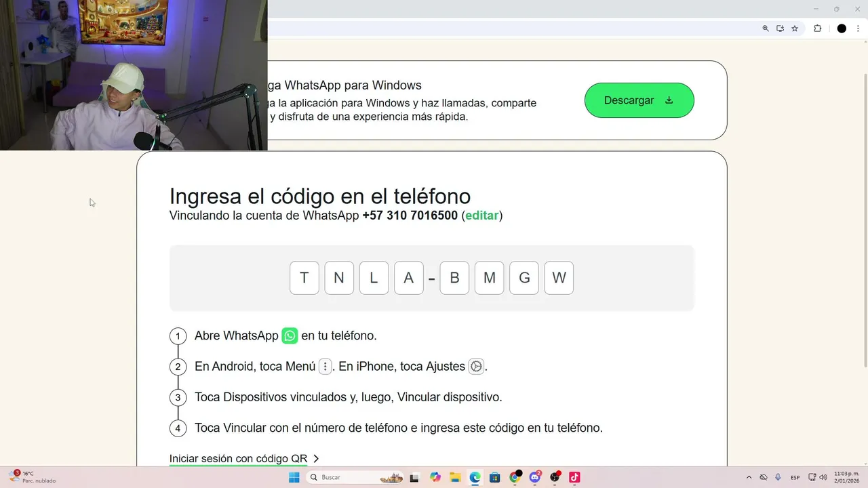Click the Abre WhatsApp instruction text

tap(285, 335)
